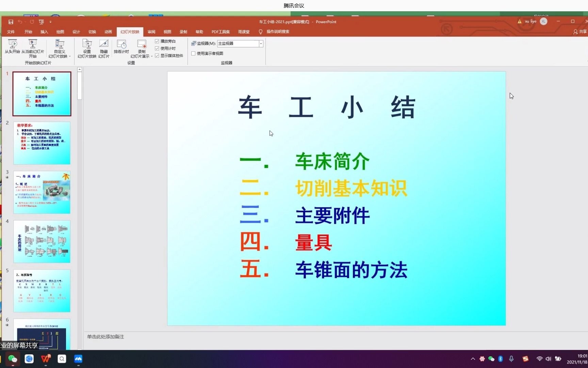Click the Bluetooth tray icon
588x368 pixels.
coord(501,359)
